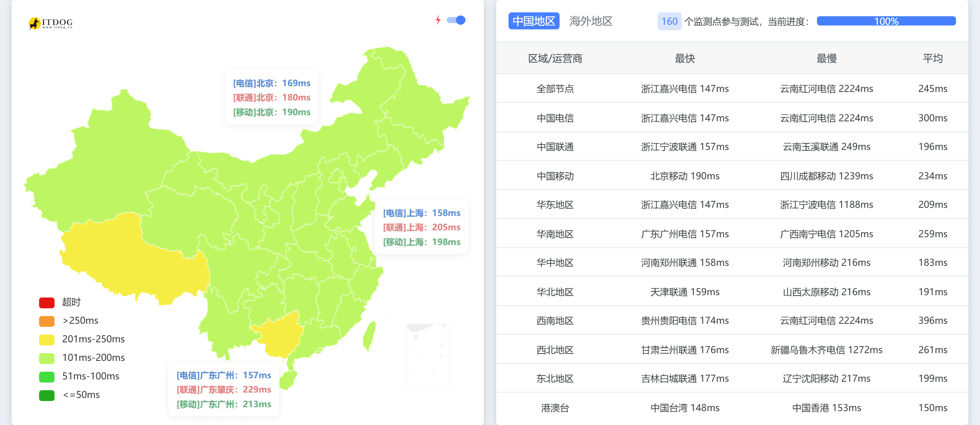Click the red 超时 legend swatch
The width and height of the screenshot is (980, 425).
pyautogui.click(x=47, y=303)
